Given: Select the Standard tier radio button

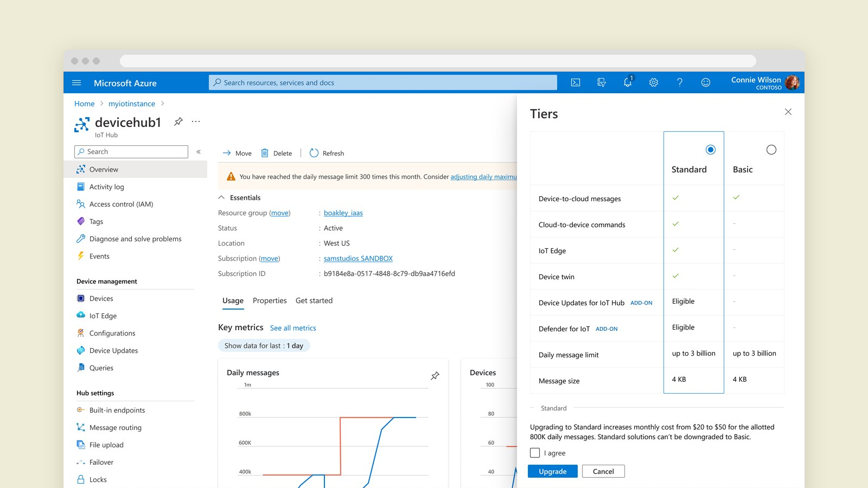Looking at the screenshot, I should point(710,150).
